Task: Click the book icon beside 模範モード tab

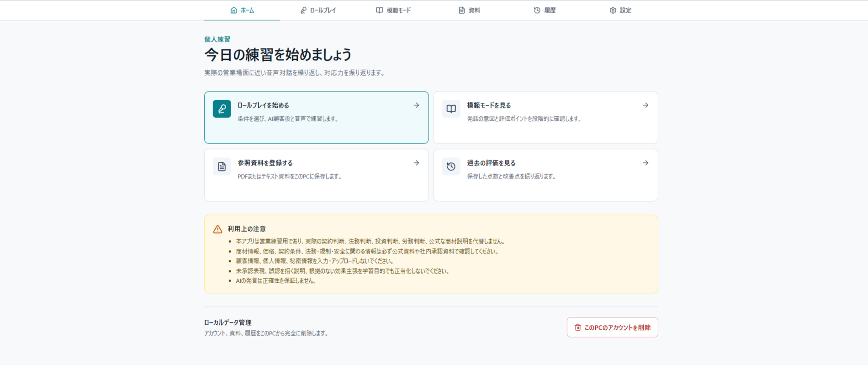Action: pos(380,10)
